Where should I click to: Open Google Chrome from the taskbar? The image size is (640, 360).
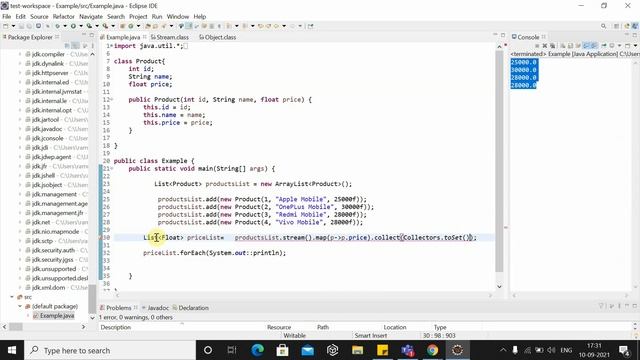tap(432, 350)
